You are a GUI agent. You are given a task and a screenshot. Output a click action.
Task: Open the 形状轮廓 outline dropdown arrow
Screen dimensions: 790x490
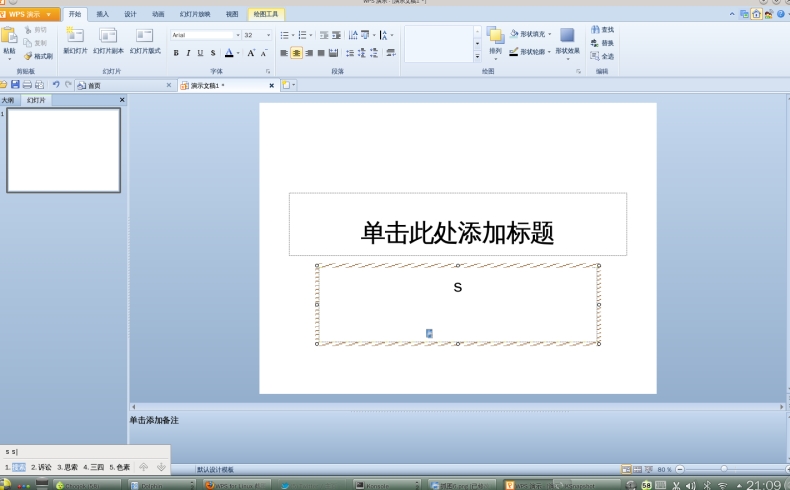pos(549,52)
